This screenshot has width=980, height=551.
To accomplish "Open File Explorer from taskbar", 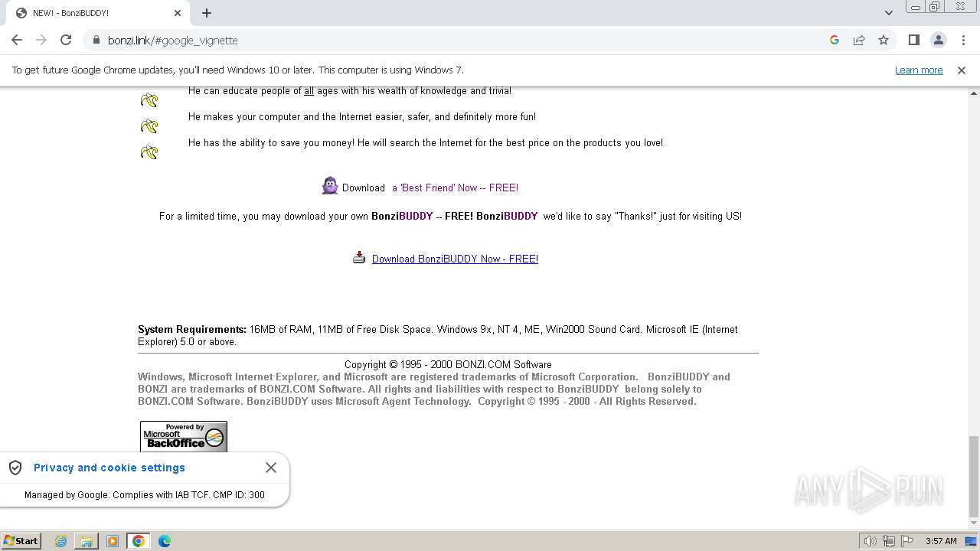I will 87,541.
